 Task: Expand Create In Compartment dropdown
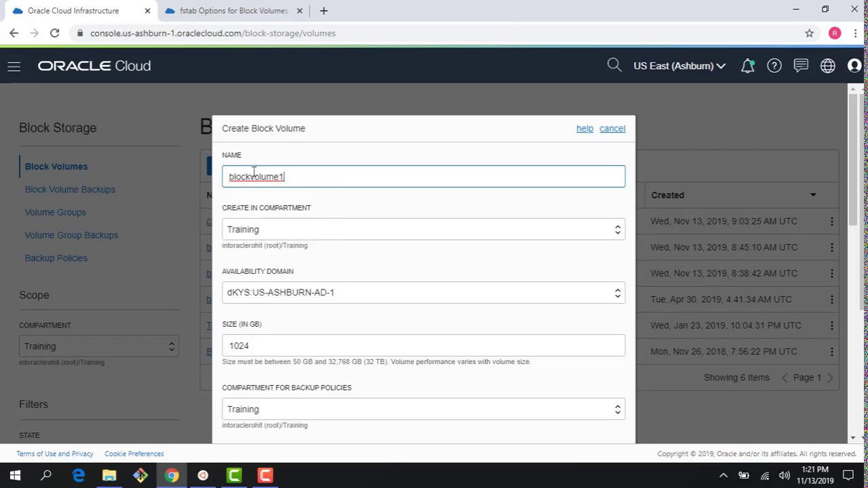(x=423, y=229)
